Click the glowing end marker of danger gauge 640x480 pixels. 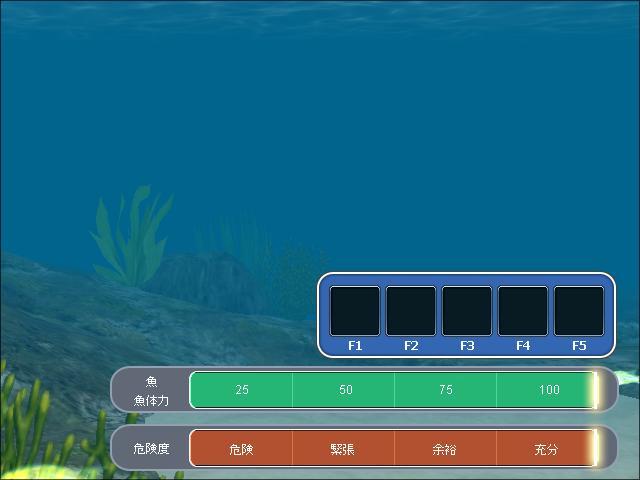pyautogui.click(x=595, y=449)
